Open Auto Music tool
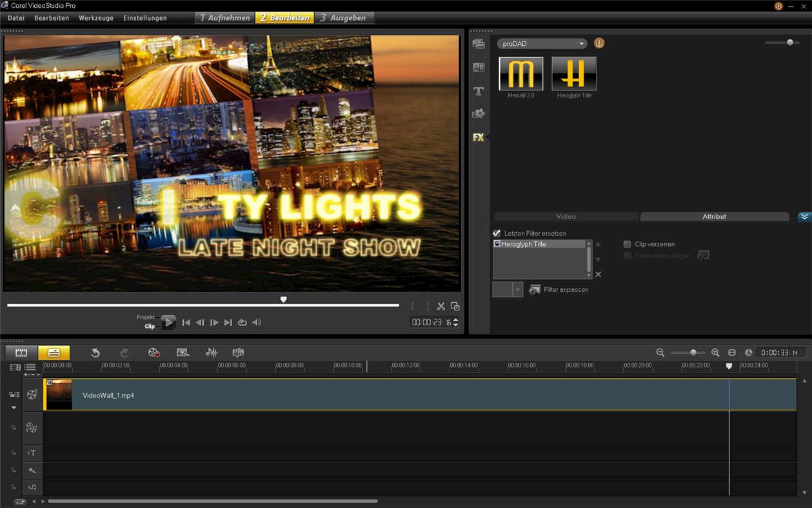This screenshot has width=812, height=508. (x=239, y=352)
